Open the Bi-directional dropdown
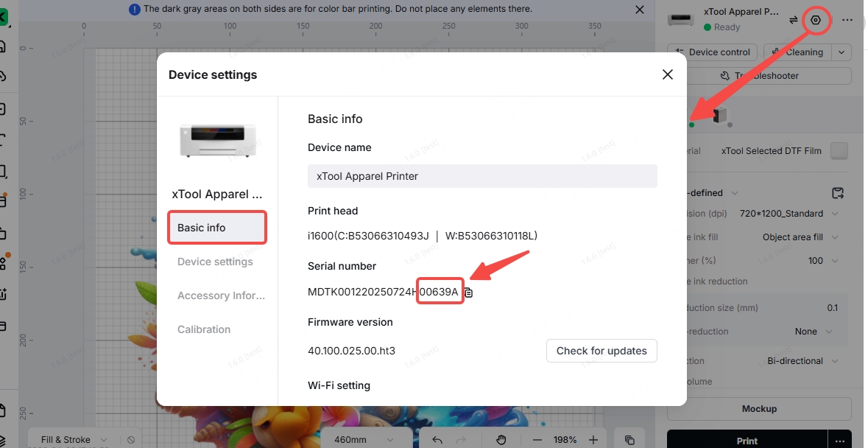The width and height of the screenshot is (868, 448). click(x=802, y=360)
